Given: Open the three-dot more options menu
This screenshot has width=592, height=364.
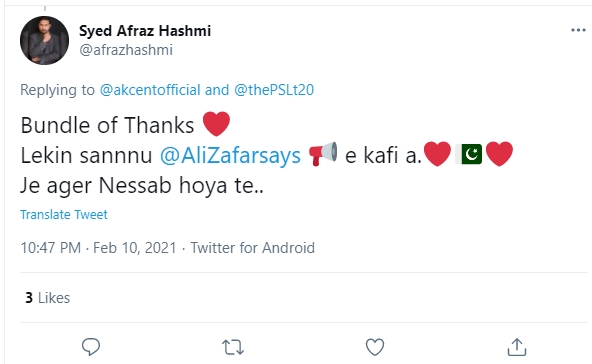Looking at the screenshot, I should [x=578, y=30].
